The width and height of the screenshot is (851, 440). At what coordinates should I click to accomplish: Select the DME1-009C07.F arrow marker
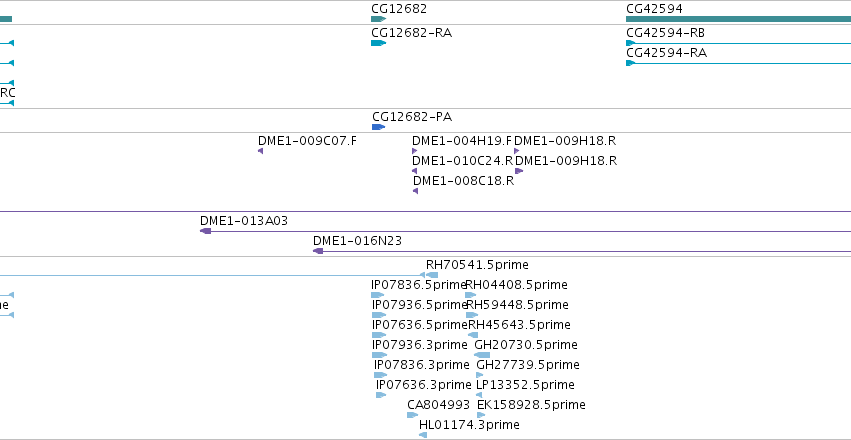pyautogui.click(x=261, y=151)
